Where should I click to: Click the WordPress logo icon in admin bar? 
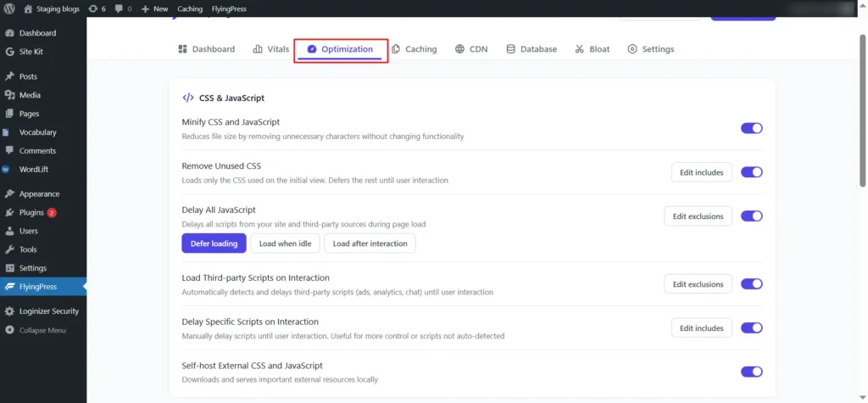pyautogui.click(x=9, y=8)
